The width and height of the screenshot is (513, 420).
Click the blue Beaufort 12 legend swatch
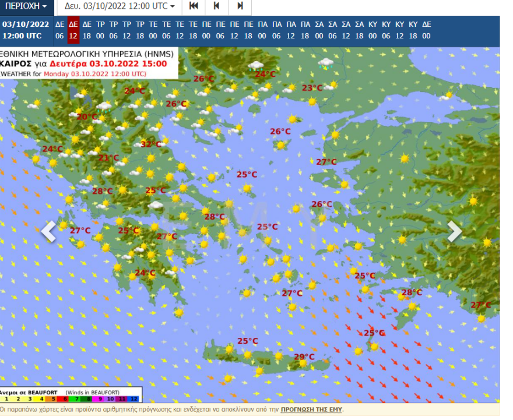[135, 399]
